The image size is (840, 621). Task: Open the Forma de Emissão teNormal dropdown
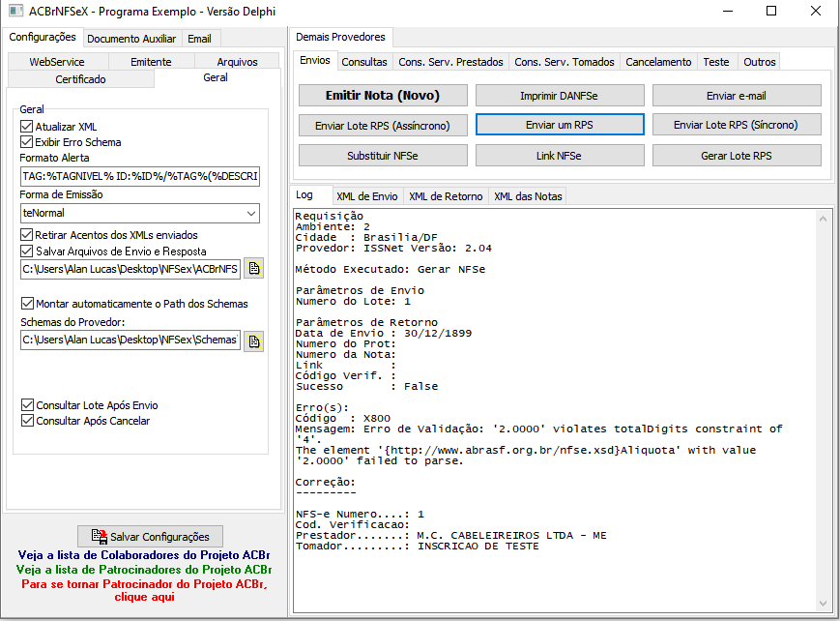pos(140,213)
